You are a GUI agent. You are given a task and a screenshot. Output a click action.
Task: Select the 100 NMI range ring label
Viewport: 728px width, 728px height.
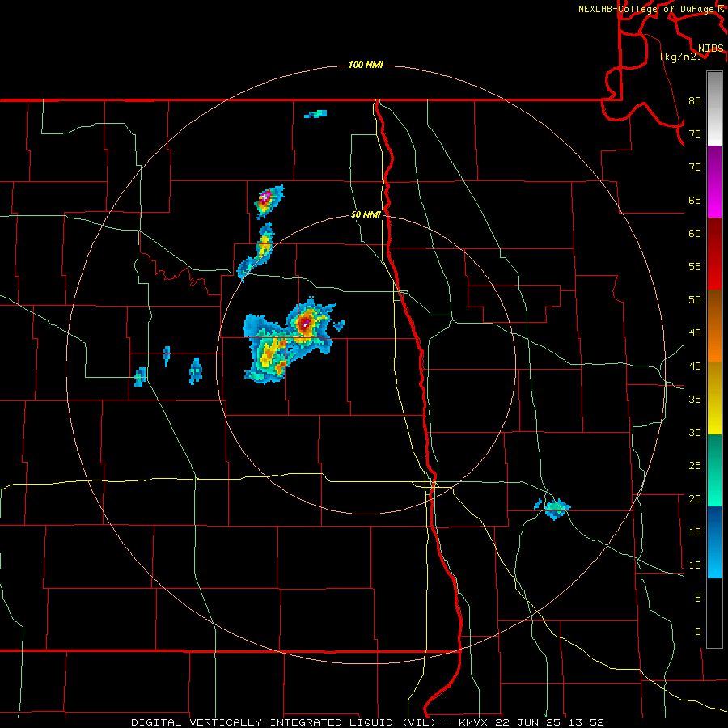tap(366, 65)
